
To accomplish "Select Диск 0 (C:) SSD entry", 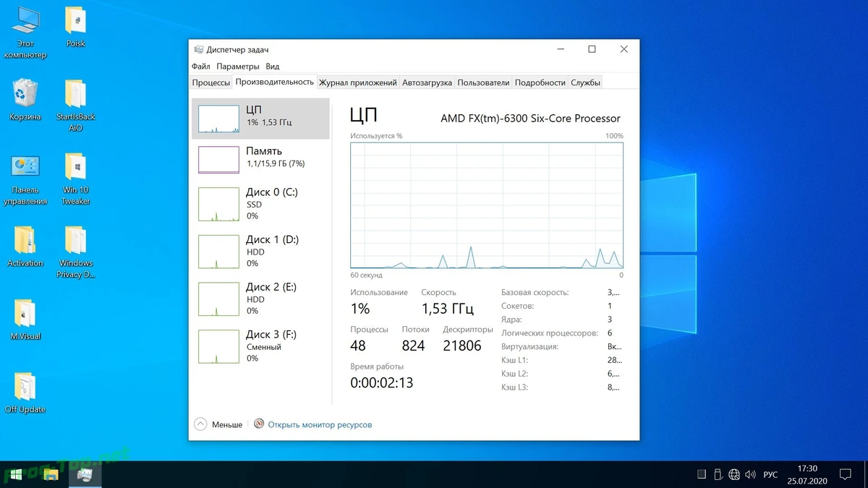I will click(x=260, y=204).
